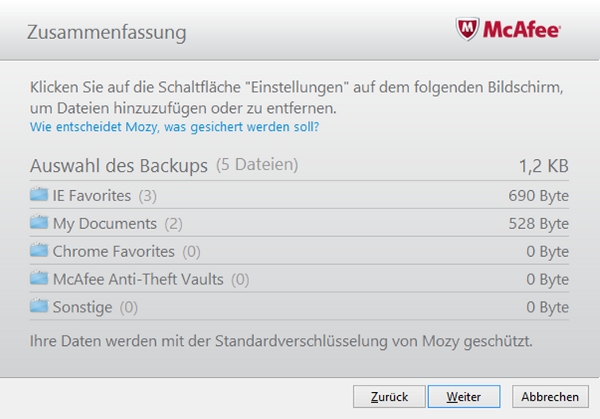Click the My Documents folder icon
Image resolution: width=600 pixels, height=419 pixels.
tap(39, 222)
